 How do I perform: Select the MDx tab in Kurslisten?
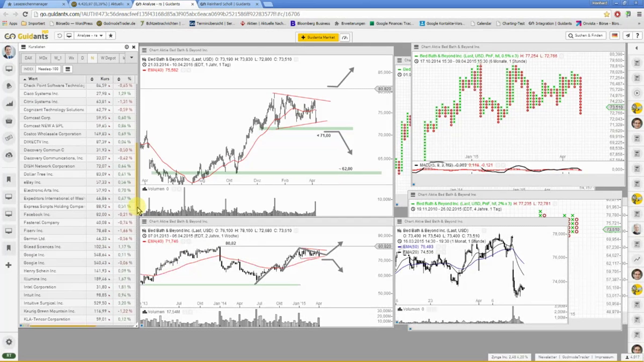[43, 58]
